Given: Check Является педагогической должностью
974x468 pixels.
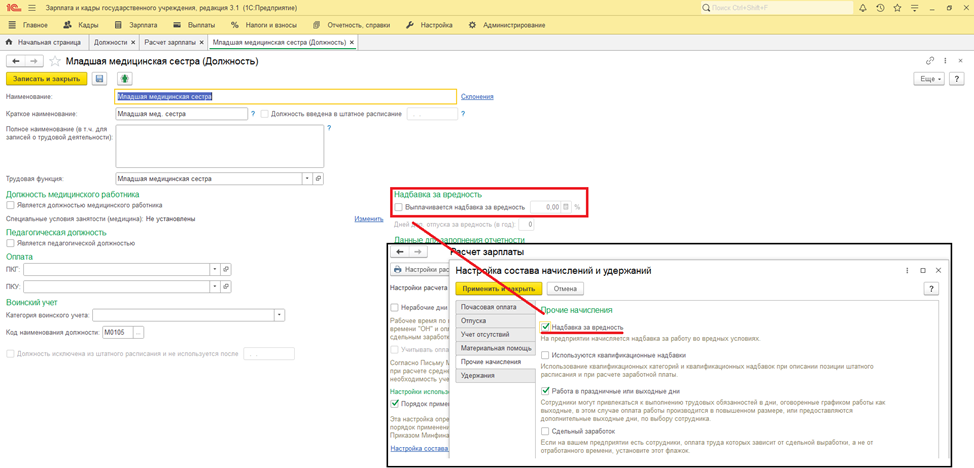Looking at the screenshot, I should coord(9,243).
